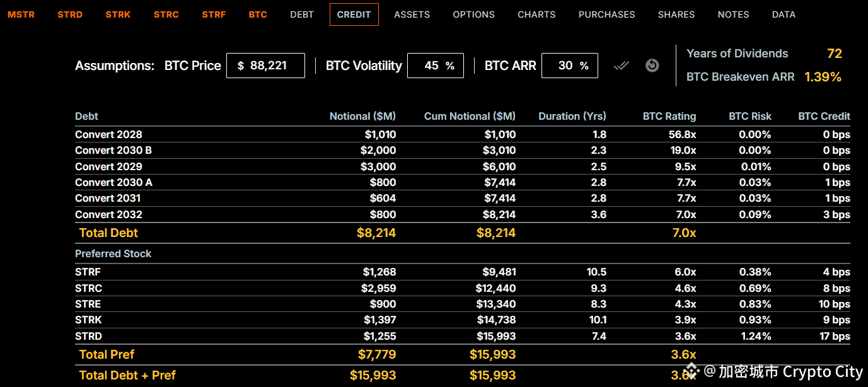Viewport: 868px width, 387px height.
Task: View the PURCHASES tab
Action: [x=607, y=14]
